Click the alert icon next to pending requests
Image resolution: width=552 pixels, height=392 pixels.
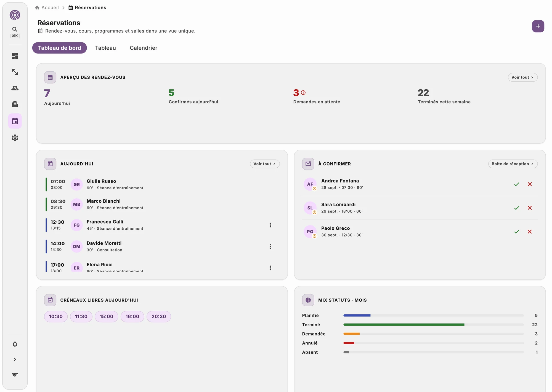303,93
